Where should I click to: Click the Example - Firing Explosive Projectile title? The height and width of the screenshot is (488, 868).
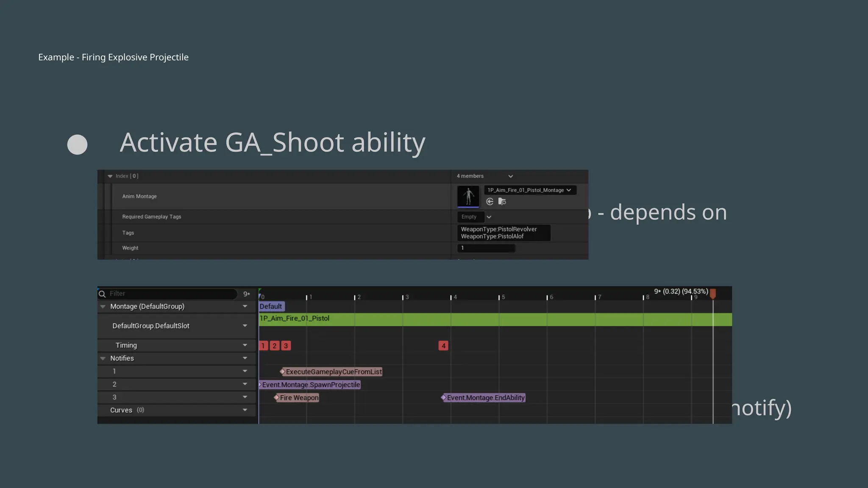point(113,57)
